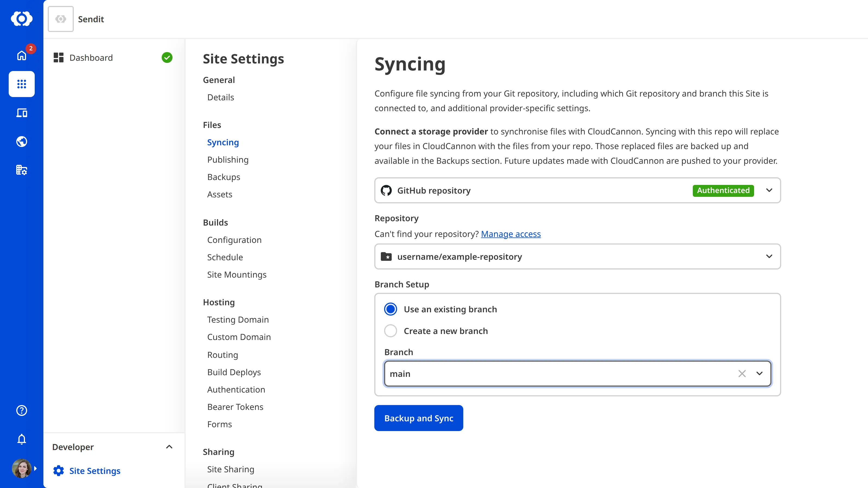
Task: Open the Home icon with notification badge
Action: [22, 56]
